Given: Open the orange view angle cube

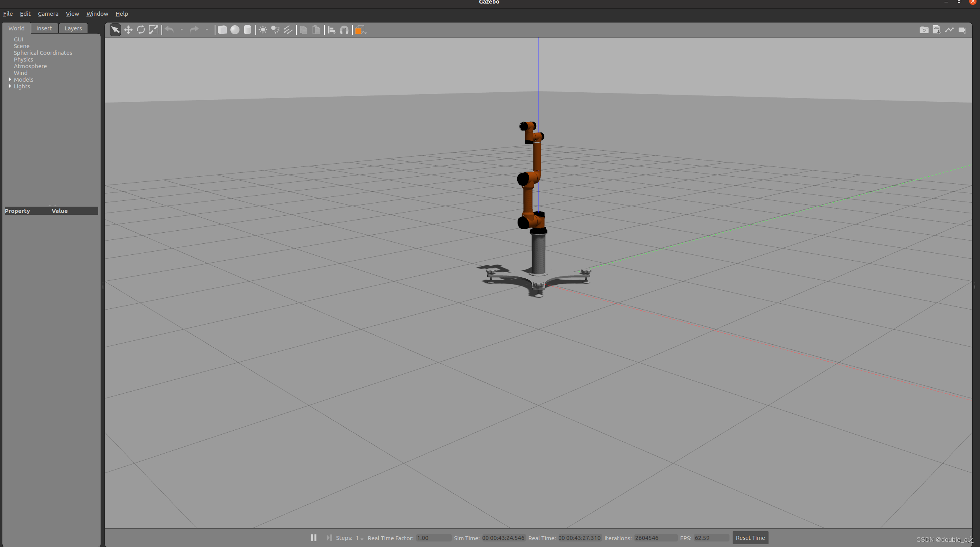Looking at the screenshot, I should pyautogui.click(x=360, y=30).
